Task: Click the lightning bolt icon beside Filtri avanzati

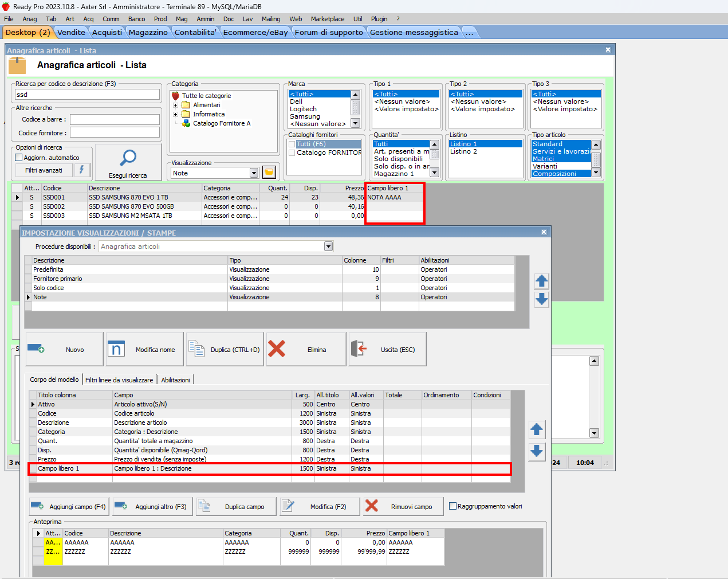Action: pyautogui.click(x=81, y=170)
